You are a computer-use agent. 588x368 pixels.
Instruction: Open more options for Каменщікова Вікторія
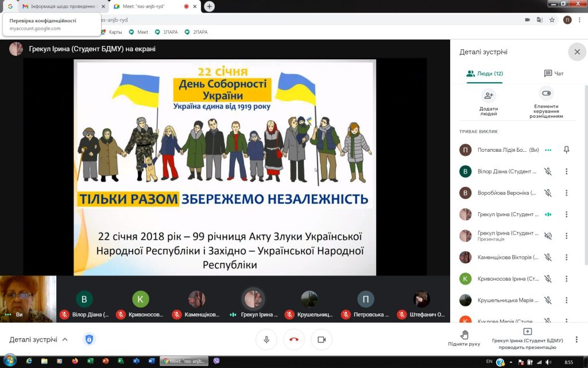(566, 257)
